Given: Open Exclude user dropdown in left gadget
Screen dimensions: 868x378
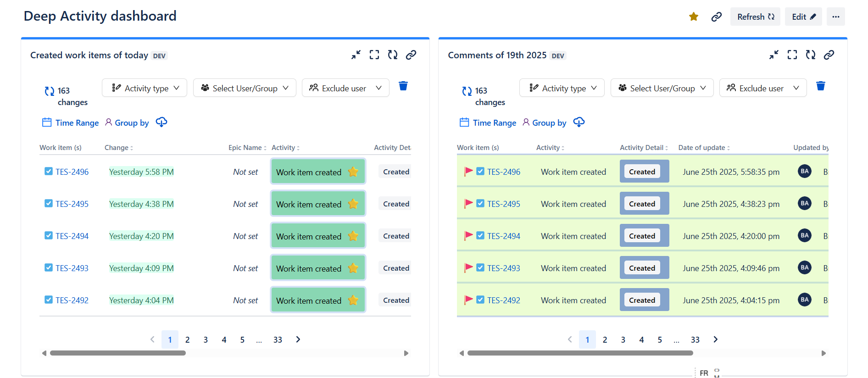Looking at the screenshot, I should (345, 88).
